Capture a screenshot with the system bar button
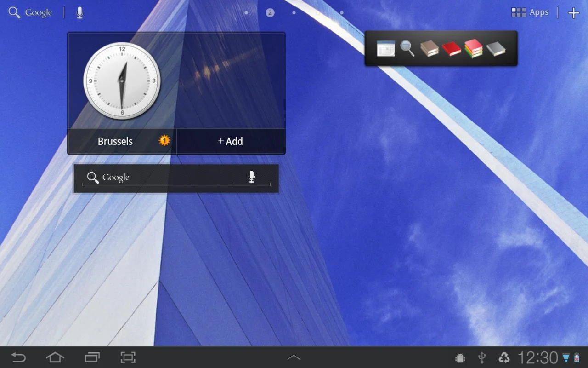 (128, 357)
